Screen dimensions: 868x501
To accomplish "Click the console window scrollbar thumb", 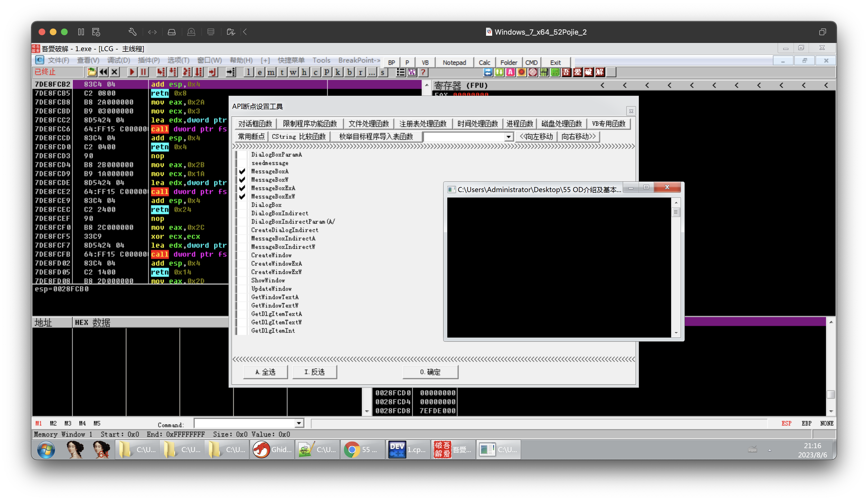I will [676, 212].
